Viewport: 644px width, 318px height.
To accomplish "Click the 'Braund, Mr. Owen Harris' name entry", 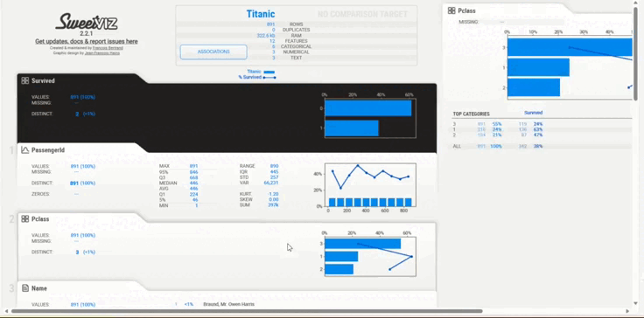I will point(228,305).
